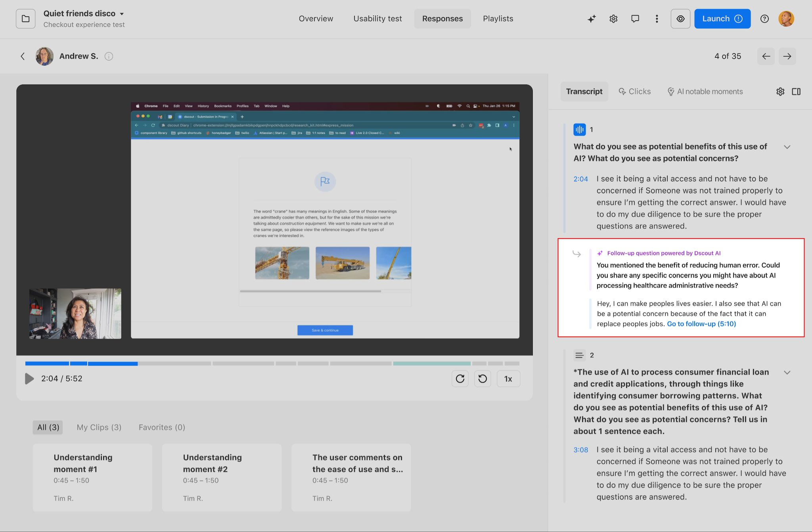Screen dimensions: 812x532
Task: Click the folder icon at top left
Action: (x=26, y=19)
